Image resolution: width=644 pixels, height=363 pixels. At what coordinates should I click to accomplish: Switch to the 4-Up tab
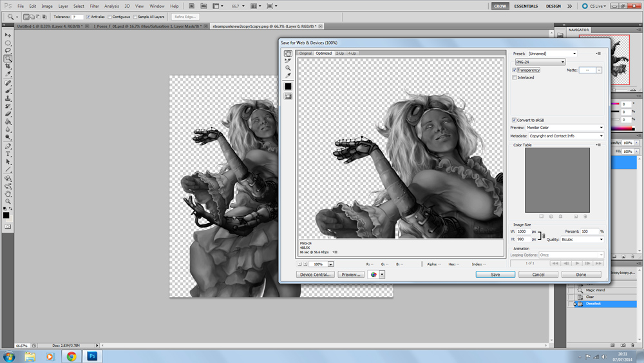pyautogui.click(x=352, y=53)
